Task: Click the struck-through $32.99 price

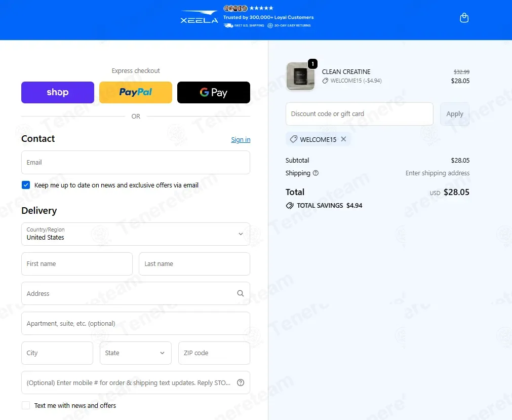Action: (461, 72)
